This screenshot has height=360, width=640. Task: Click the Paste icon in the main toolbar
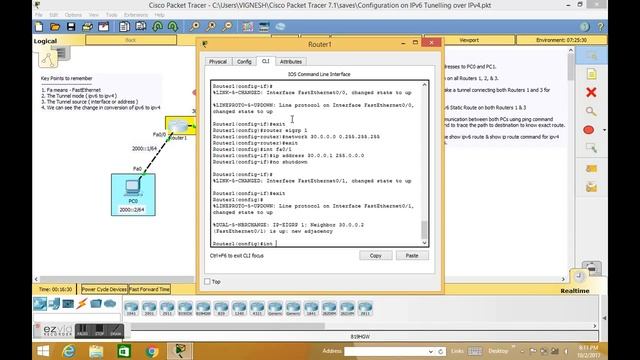point(140,27)
